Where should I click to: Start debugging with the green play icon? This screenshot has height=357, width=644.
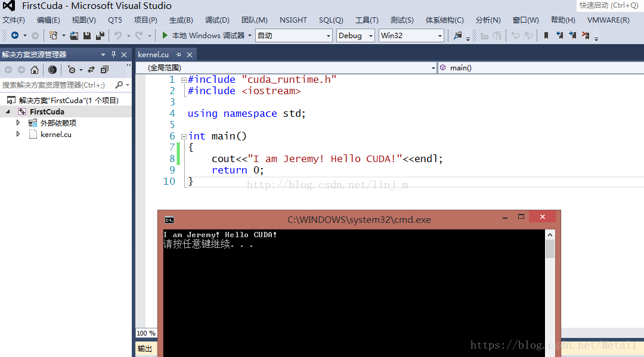point(165,35)
